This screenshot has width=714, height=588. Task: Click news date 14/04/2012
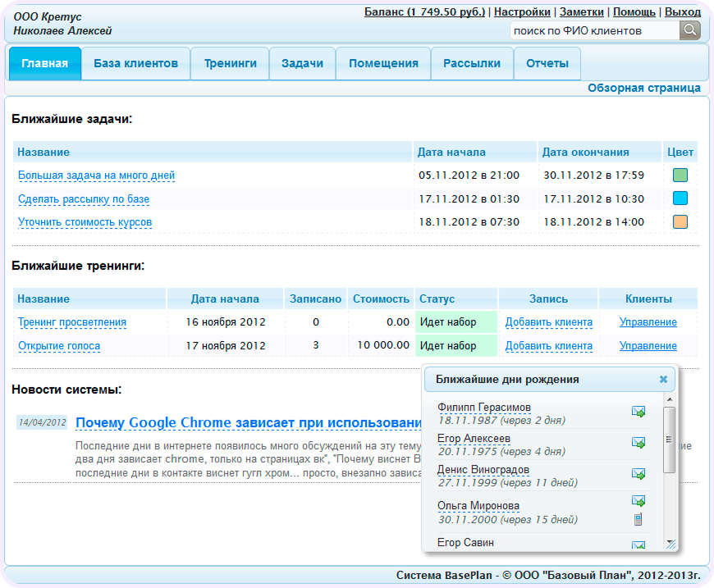(x=42, y=422)
